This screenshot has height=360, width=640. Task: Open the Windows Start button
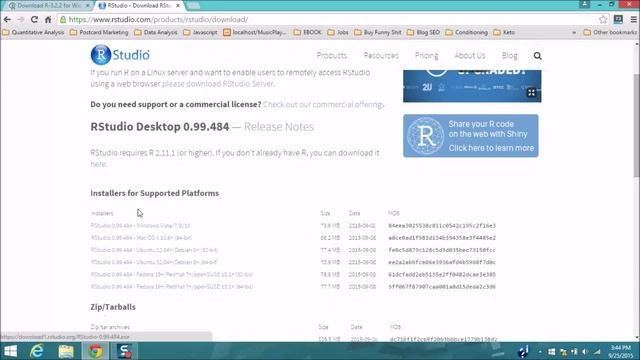(10, 351)
